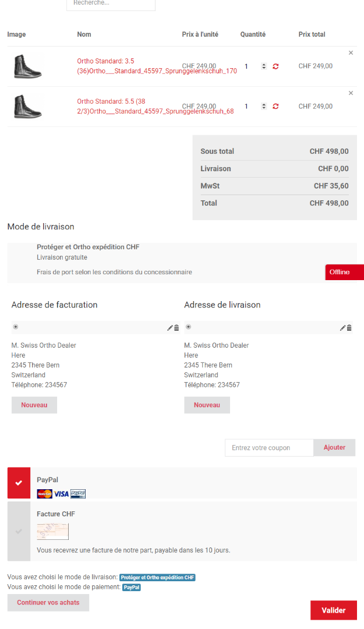The width and height of the screenshot is (364, 629).
Task: Choose Facture CHF payment method
Action: (19, 531)
